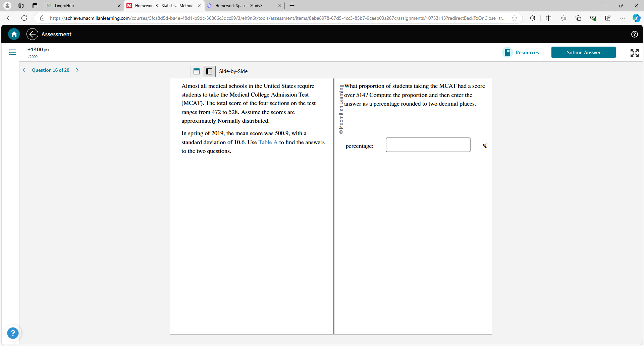The height and width of the screenshot is (346, 644).
Task: Click the address bar URL
Action: tap(278, 18)
